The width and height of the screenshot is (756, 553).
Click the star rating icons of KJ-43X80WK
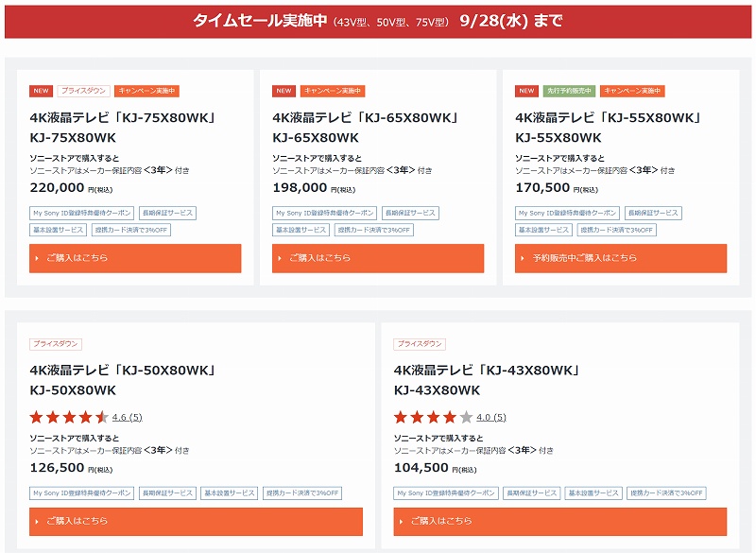coord(433,417)
